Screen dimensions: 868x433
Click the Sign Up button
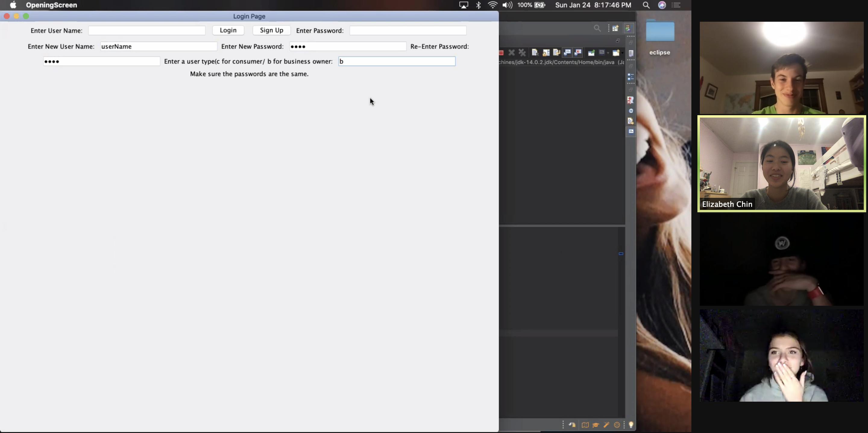(x=272, y=30)
